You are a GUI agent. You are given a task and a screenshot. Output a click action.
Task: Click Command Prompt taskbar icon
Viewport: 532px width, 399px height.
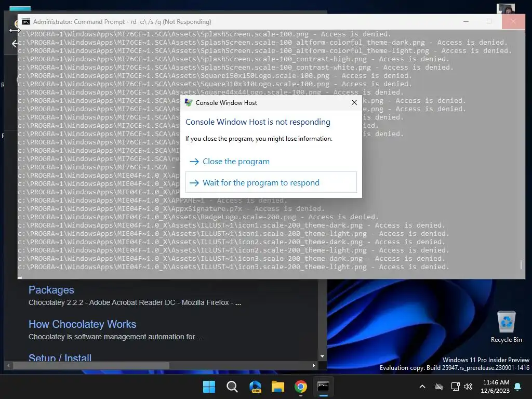(x=323, y=387)
